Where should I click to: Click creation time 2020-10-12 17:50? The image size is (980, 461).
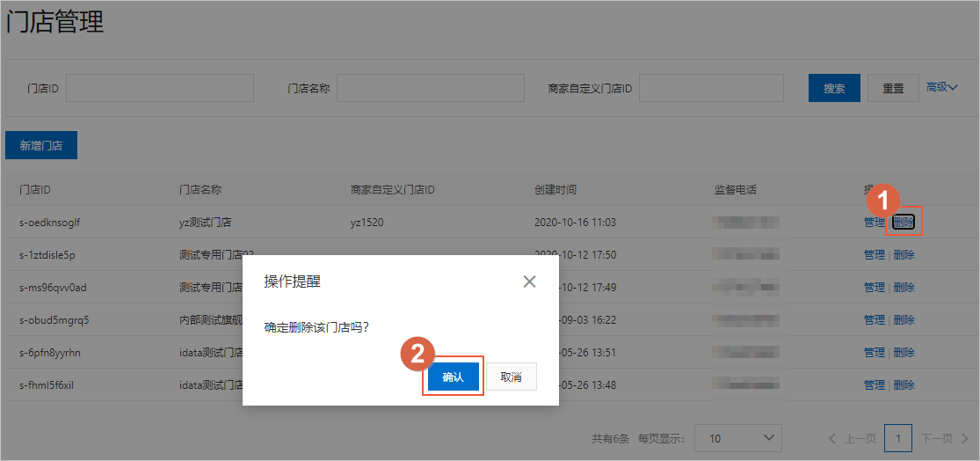(x=576, y=254)
